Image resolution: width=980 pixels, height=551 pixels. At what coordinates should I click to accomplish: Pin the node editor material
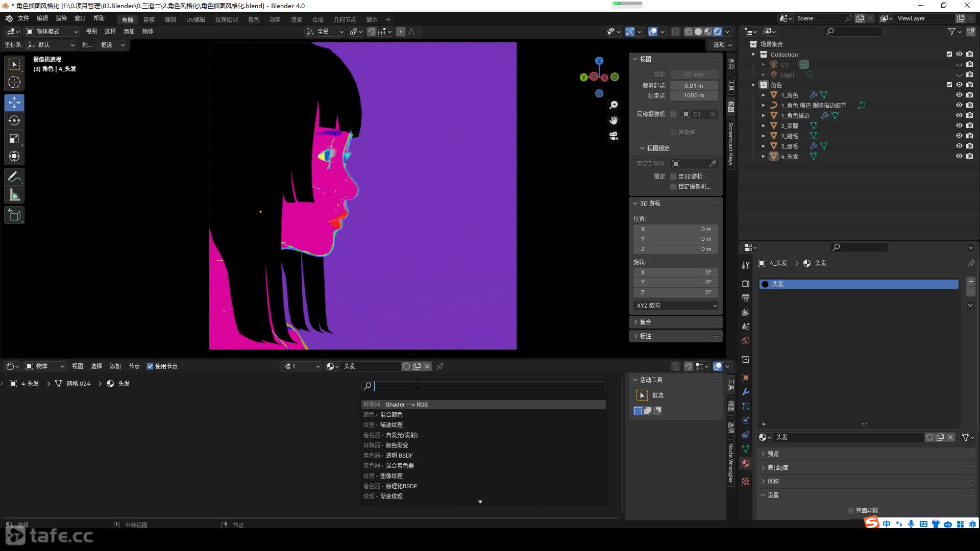click(x=440, y=366)
